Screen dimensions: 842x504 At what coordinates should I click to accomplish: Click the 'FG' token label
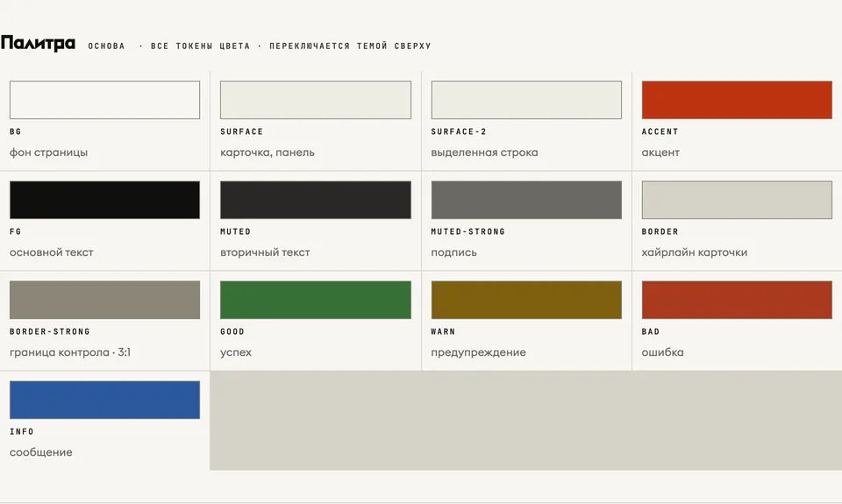pyautogui.click(x=16, y=231)
